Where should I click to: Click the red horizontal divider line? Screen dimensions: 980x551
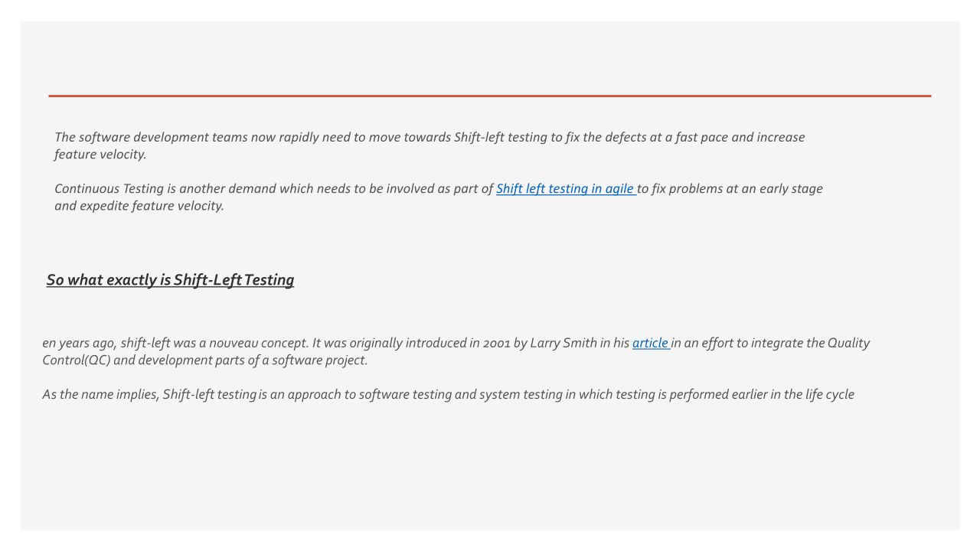click(490, 96)
